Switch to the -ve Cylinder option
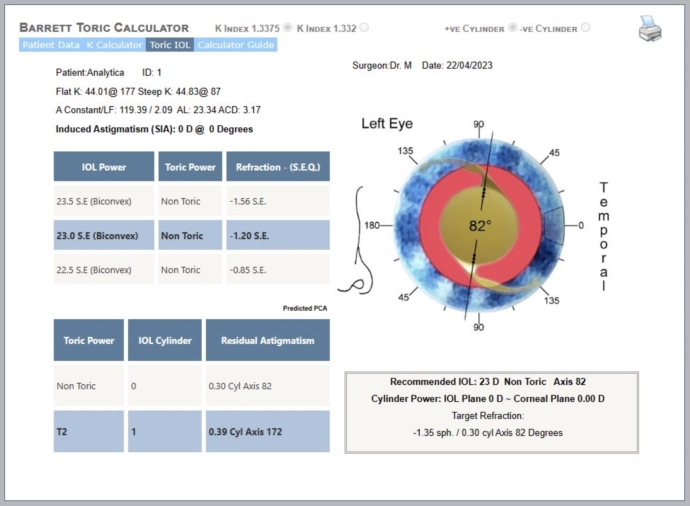 pos(585,28)
